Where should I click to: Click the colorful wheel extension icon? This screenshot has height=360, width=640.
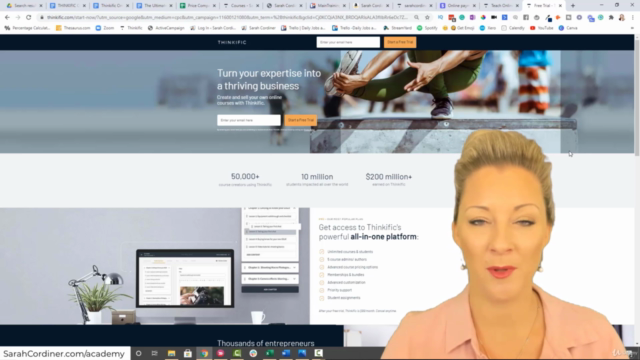[x=483, y=18]
